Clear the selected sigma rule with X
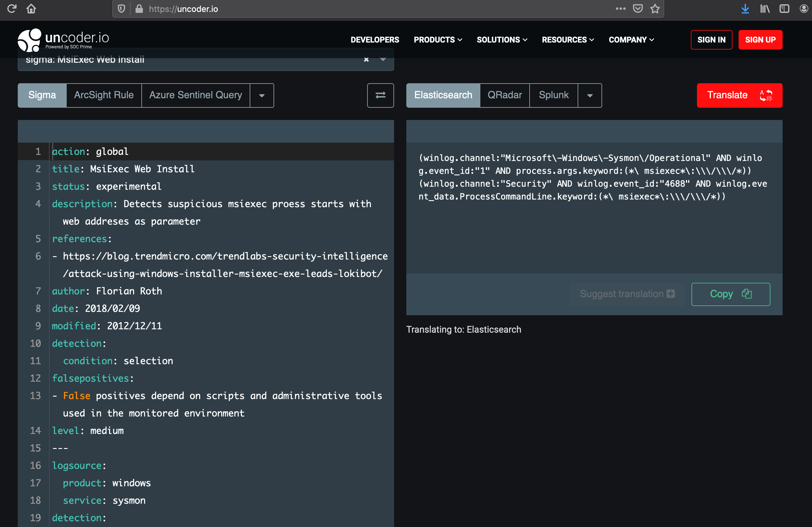 [366, 59]
